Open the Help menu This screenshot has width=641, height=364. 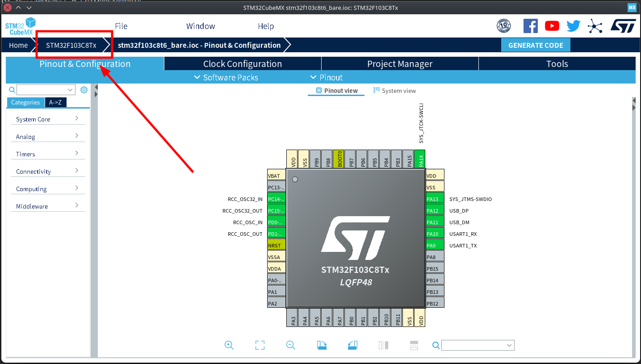pos(266,26)
